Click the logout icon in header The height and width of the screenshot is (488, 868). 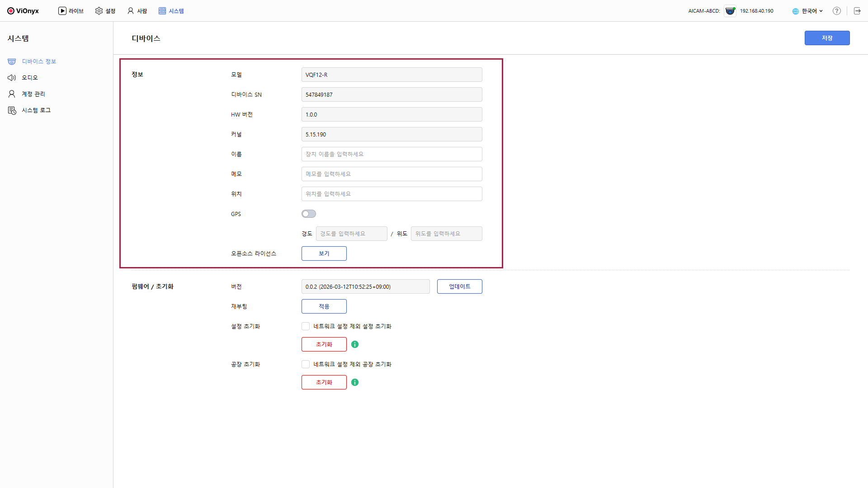click(857, 11)
